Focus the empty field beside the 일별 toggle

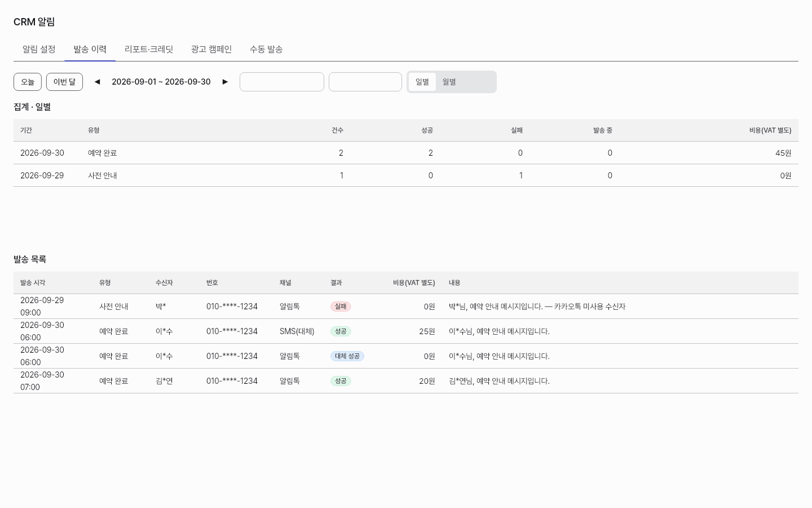[365, 82]
